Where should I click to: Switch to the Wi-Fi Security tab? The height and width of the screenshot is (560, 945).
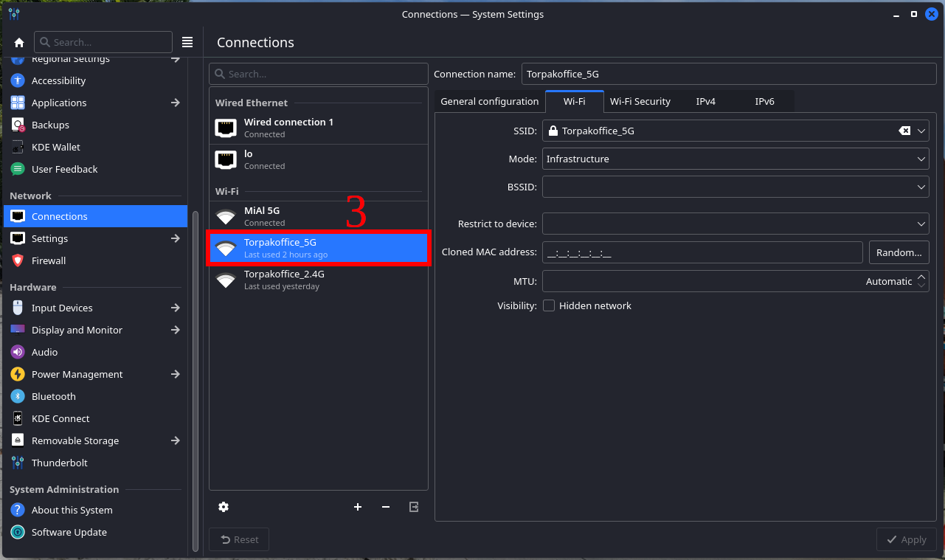[x=640, y=101]
